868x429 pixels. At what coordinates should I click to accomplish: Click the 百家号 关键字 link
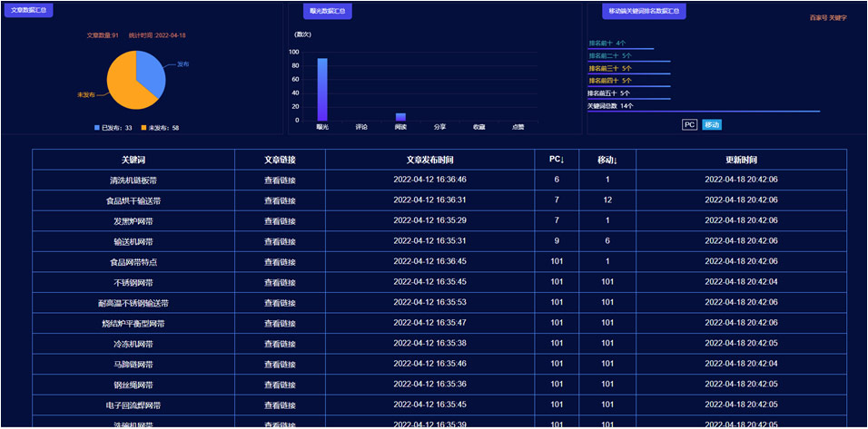tap(828, 18)
